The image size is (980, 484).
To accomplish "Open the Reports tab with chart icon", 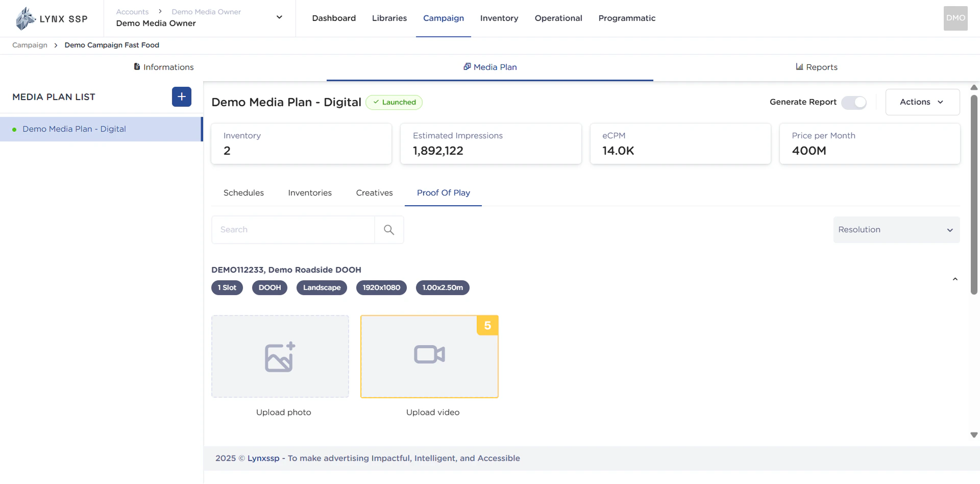I will [x=817, y=67].
